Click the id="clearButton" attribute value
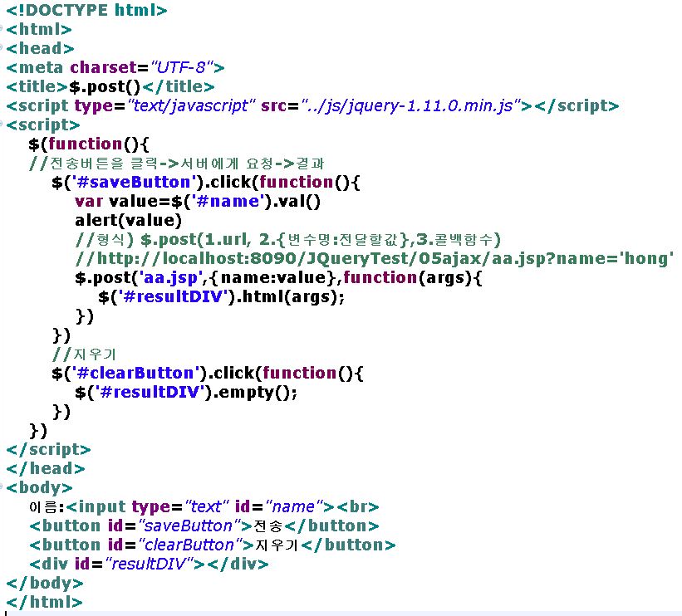This screenshot has width=682, height=616. pyautogui.click(x=191, y=545)
